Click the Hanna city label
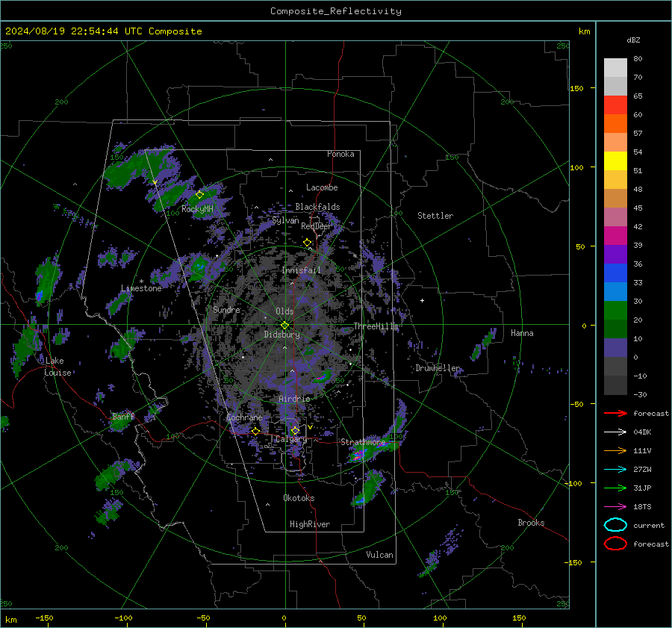 click(x=522, y=333)
